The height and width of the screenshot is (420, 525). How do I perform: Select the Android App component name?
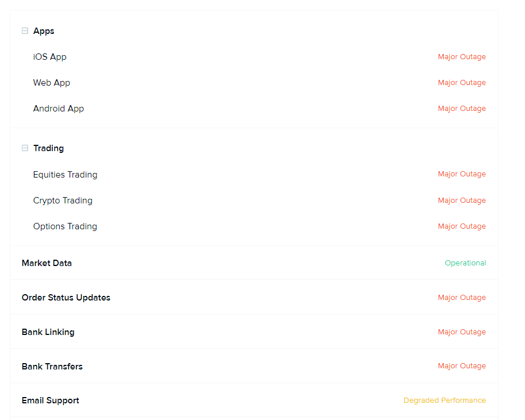59,109
